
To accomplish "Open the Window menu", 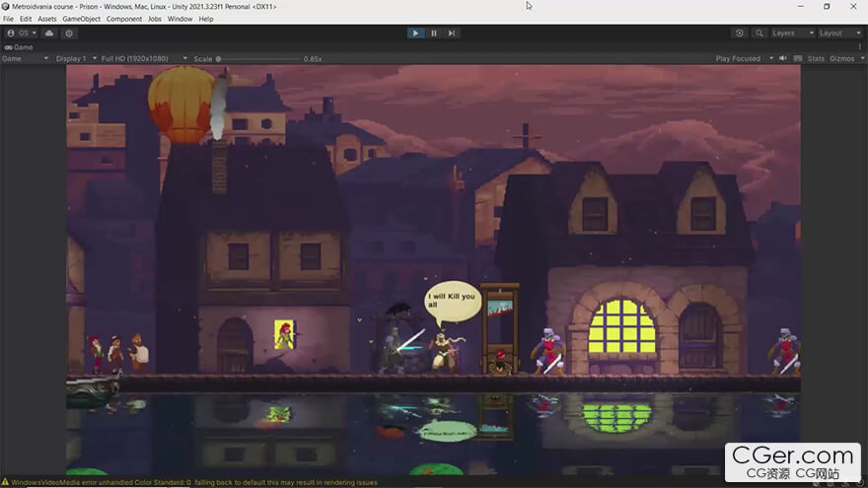I will click(180, 19).
